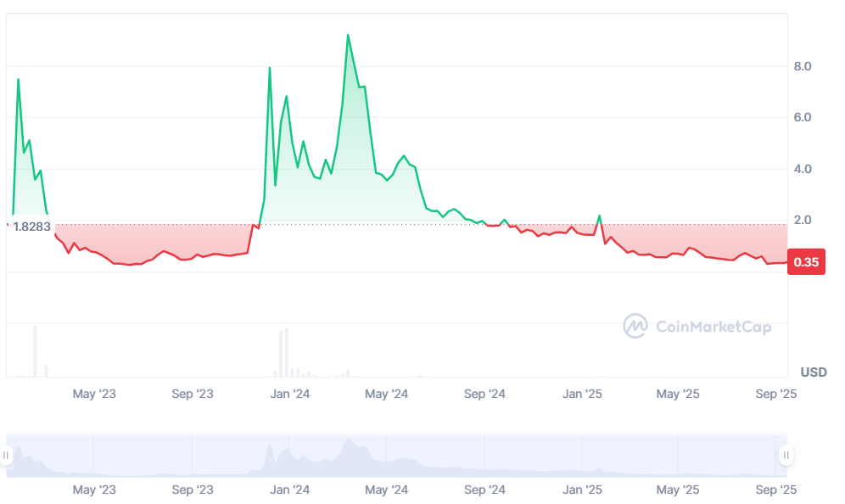Click the tallest volume bar near Jan '24
Screen dimensions: 845x504
click(x=287, y=352)
